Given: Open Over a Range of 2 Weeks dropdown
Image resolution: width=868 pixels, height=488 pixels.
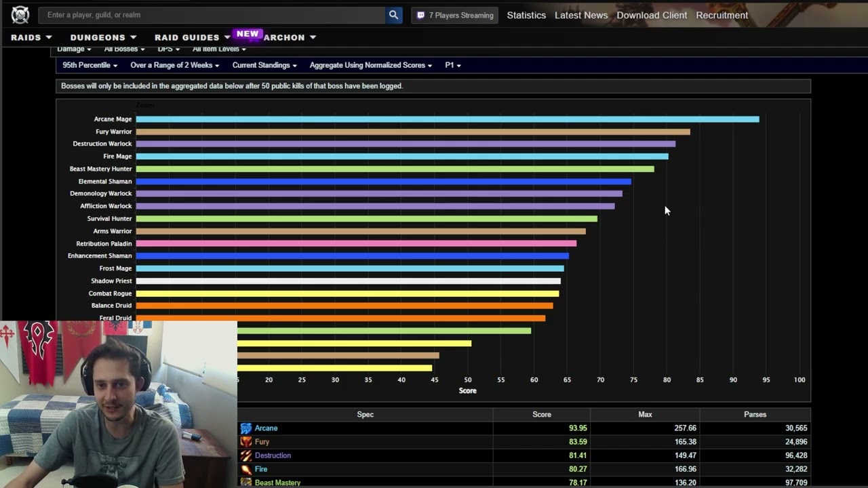Looking at the screenshot, I should [x=175, y=65].
